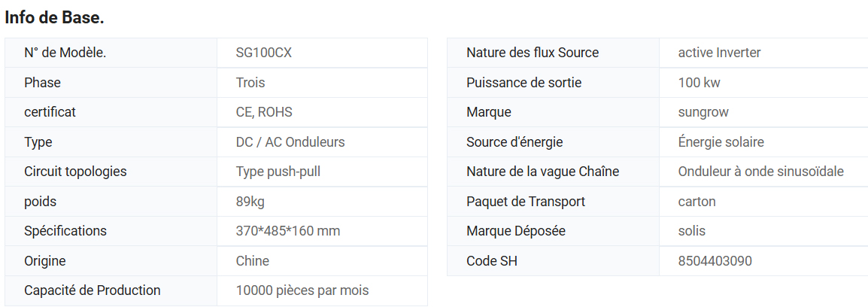This screenshot has height=307, width=868.
Task: Click the '370*485*160 mm' specifications value
Action: click(288, 231)
